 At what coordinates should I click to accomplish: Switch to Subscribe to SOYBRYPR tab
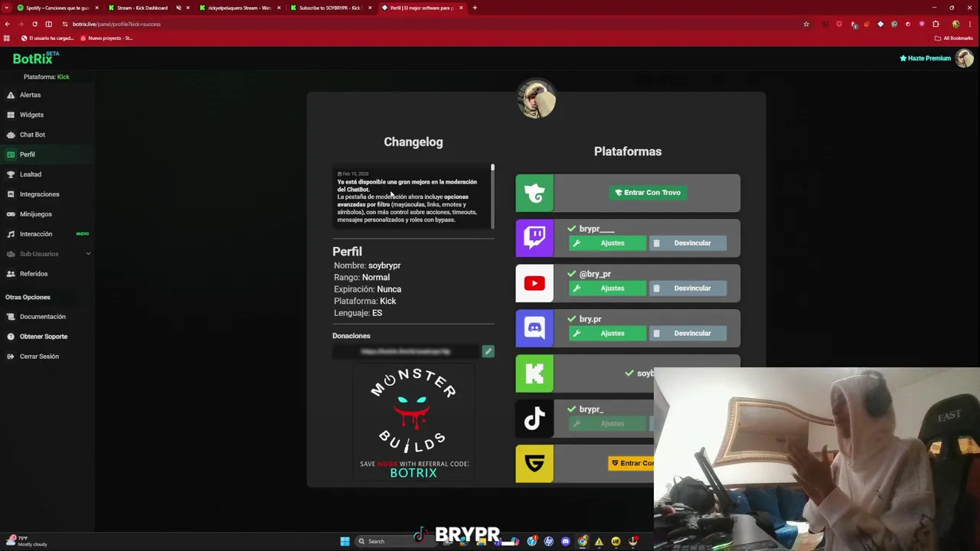330,8
